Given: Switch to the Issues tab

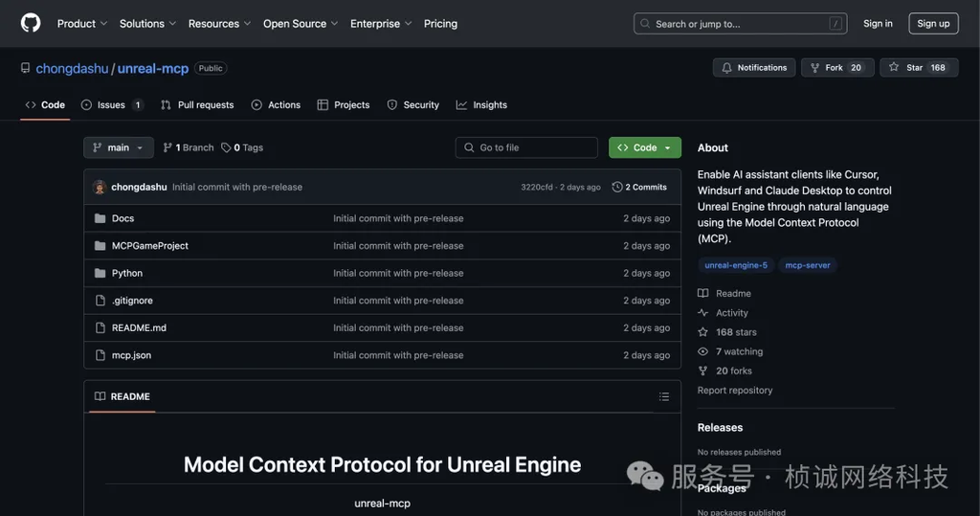Looking at the screenshot, I should 112,105.
